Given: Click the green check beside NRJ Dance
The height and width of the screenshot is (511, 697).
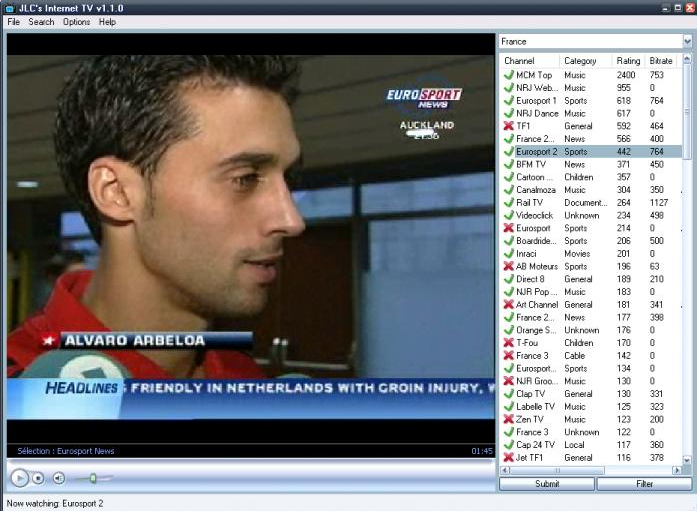Looking at the screenshot, I should (x=509, y=113).
